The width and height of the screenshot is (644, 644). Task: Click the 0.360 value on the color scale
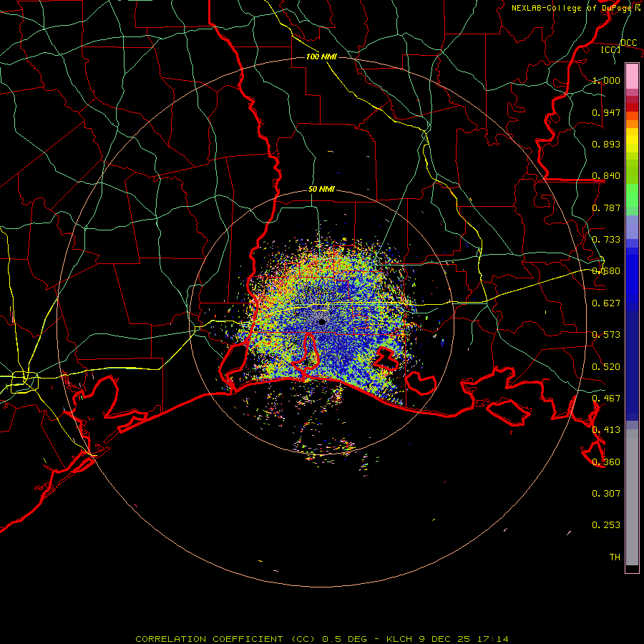click(606, 462)
